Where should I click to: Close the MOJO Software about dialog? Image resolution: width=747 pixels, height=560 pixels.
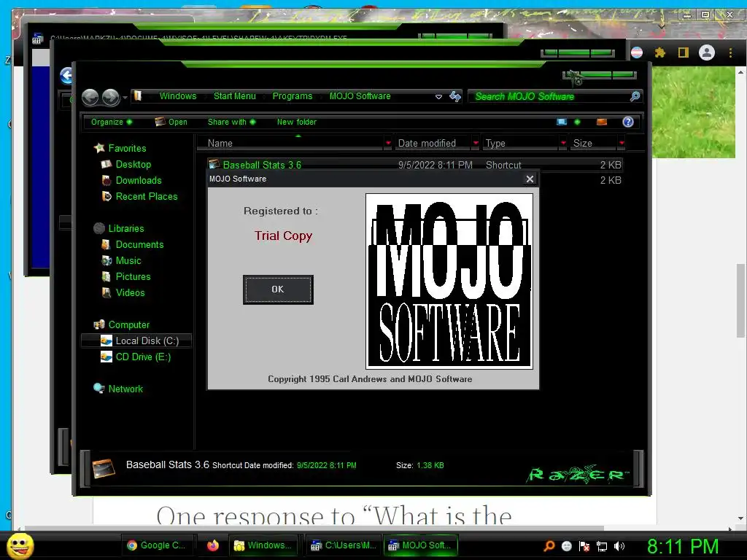530,179
